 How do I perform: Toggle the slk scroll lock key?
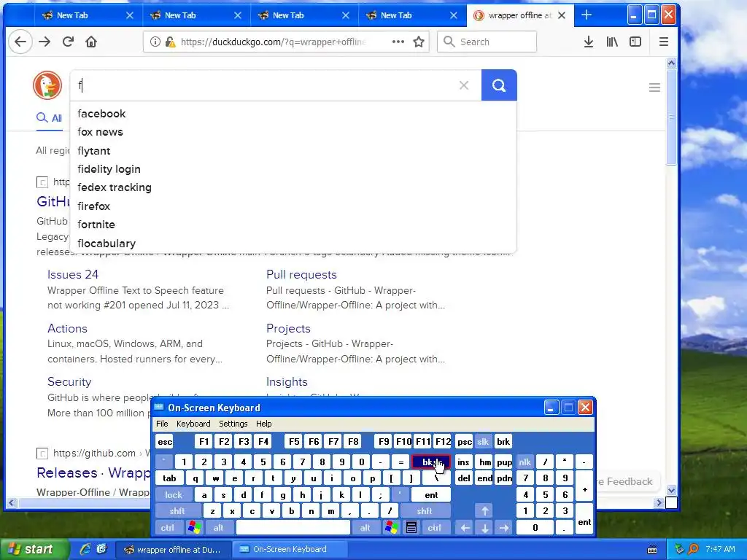483,442
